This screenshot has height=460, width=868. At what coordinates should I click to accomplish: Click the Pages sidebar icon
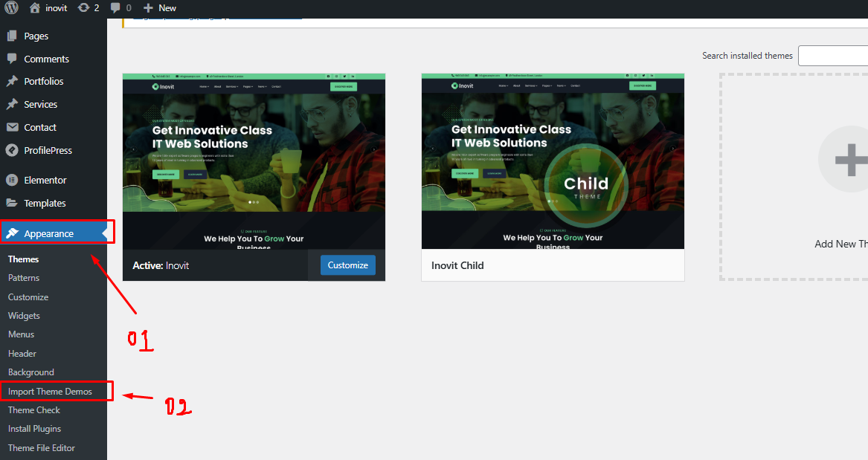click(x=12, y=36)
